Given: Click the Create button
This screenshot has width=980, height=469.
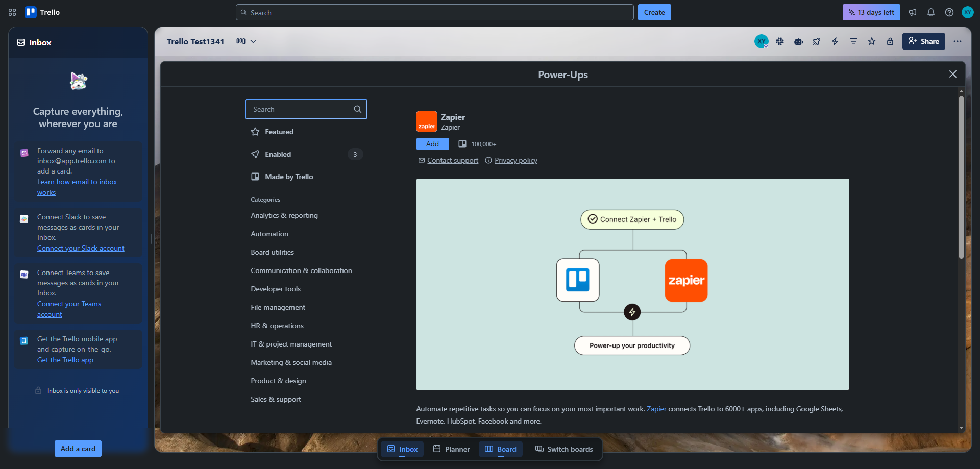Looking at the screenshot, I should point(654,12).
